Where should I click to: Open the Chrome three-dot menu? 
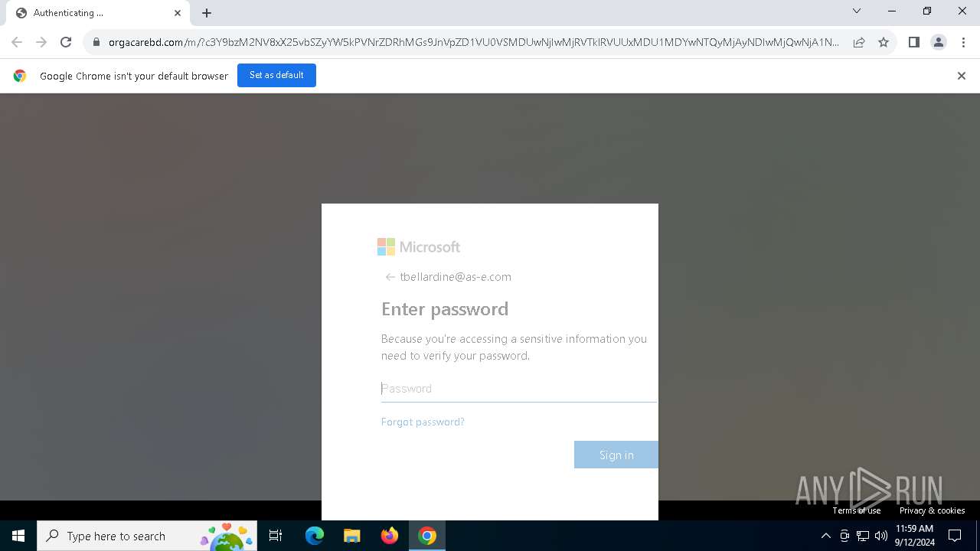(x=963, y=42)
